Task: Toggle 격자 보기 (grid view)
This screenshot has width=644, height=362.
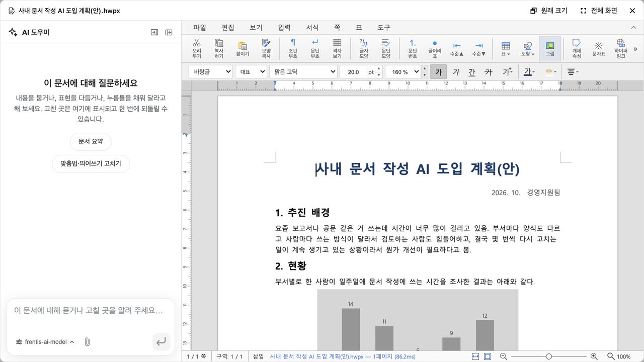Action: 337,48
